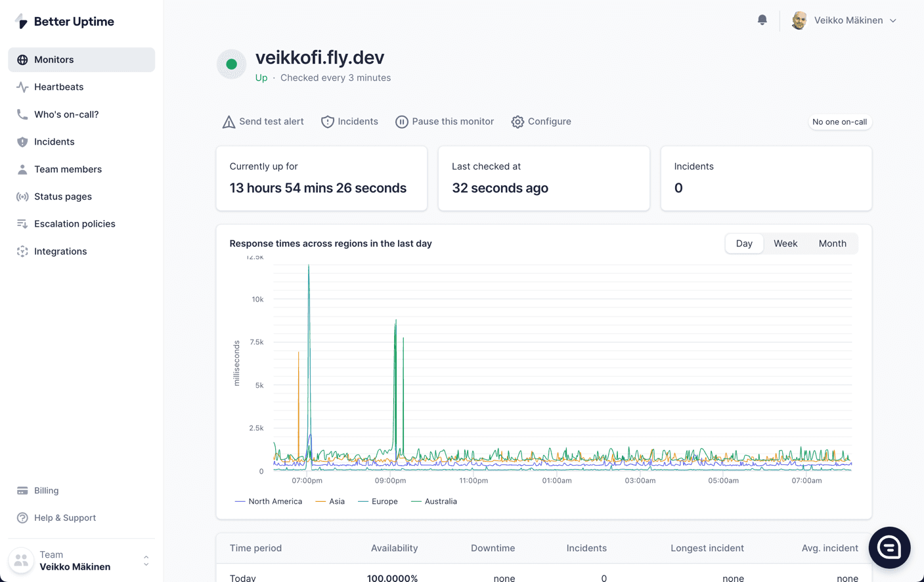
Task: Click the veikkofi.fly.dev monitor title
Action: [x=320, y=58]
